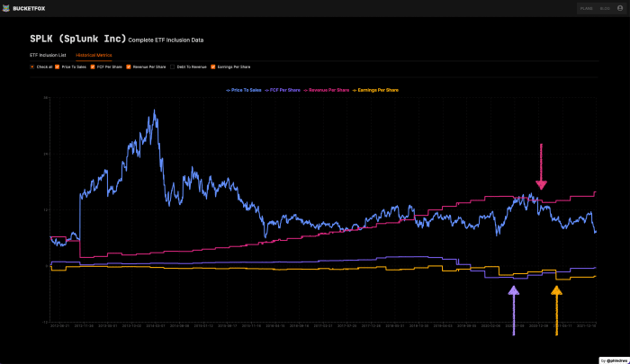Click the y-axis label 12
This screenshot has width=630, height=364.
click(46, 210)
